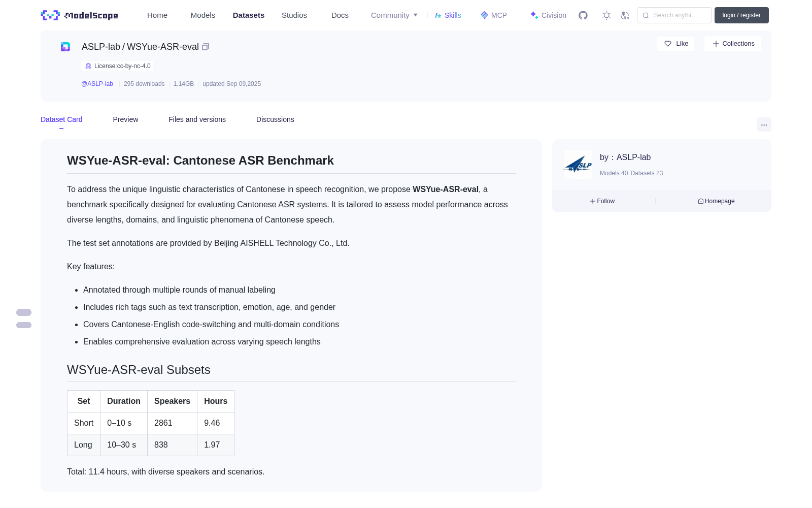Visit the ASLP-lab Homepage link
Image resolution: width=812 pixels, height=508 pixels.
(716, 201)
